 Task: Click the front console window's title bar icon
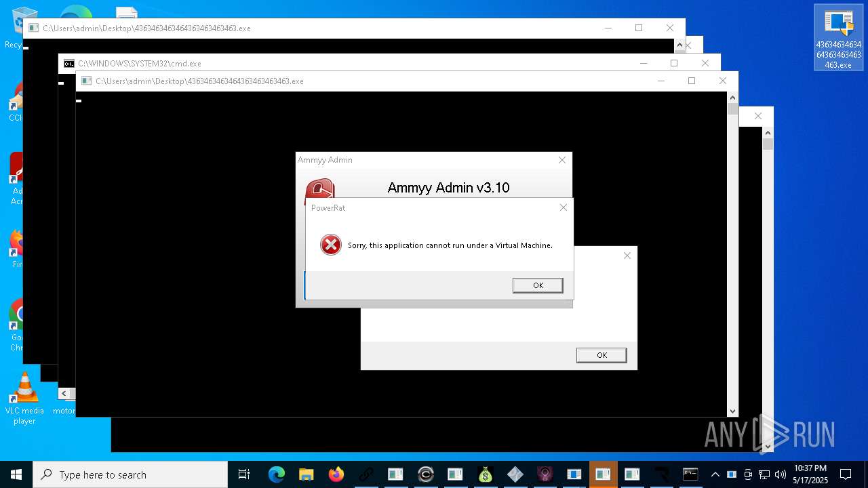(87, 81)
